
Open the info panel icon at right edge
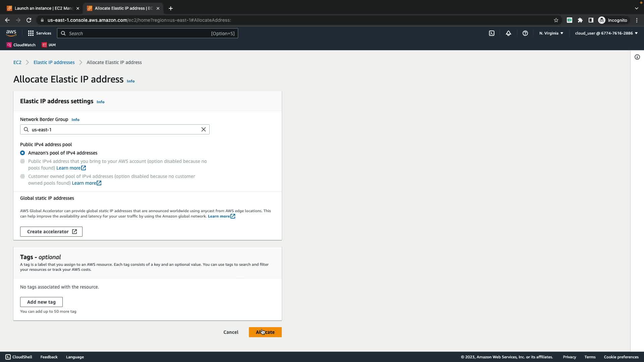point(637,57)
